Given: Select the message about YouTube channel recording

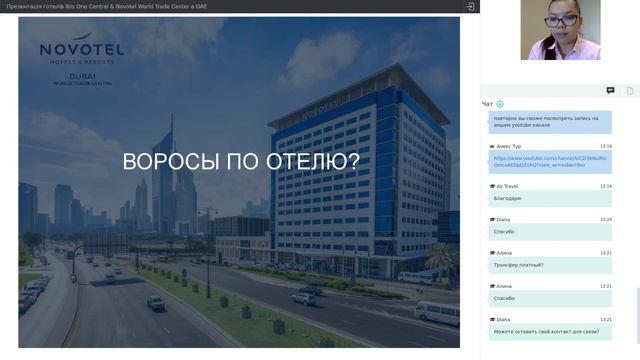Looking at the screenshot, I should (550, 122).
